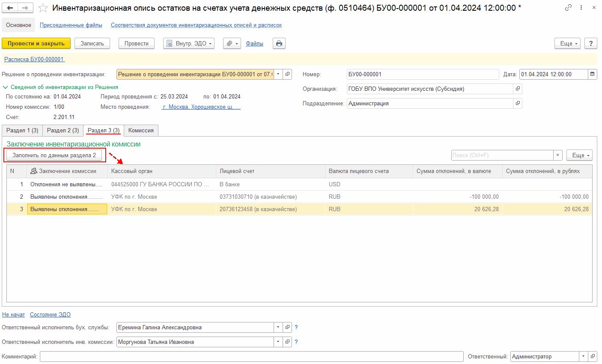The height and width of the screenshot is (364, 602).
Task: Open the top Еще menu
Action: click(x=567, y=43)
